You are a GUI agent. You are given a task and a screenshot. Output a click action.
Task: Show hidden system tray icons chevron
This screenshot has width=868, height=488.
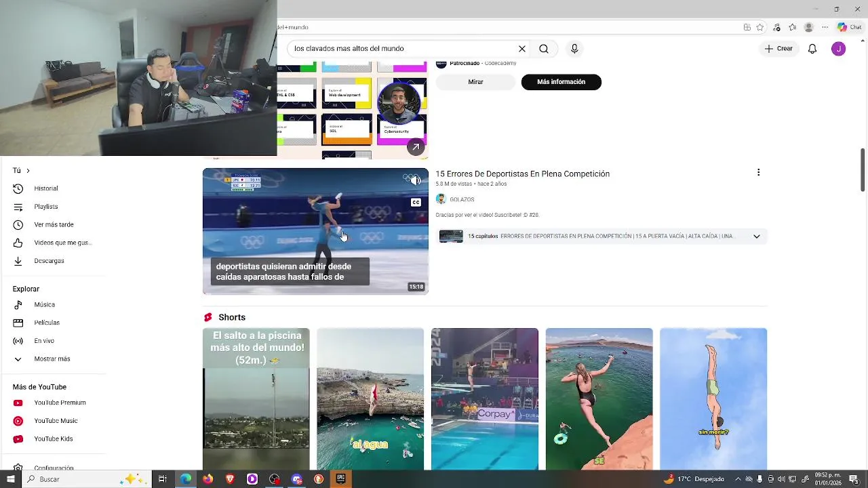coord(738,479)
